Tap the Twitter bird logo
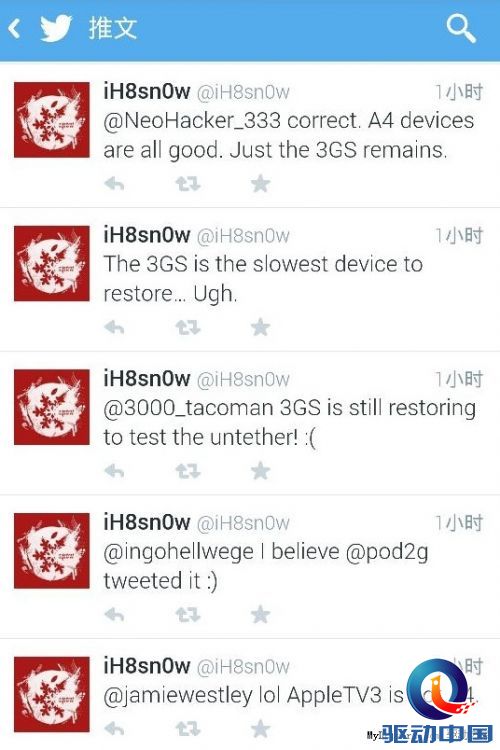This screenshot has height=750, width=500. coord(56,29)
